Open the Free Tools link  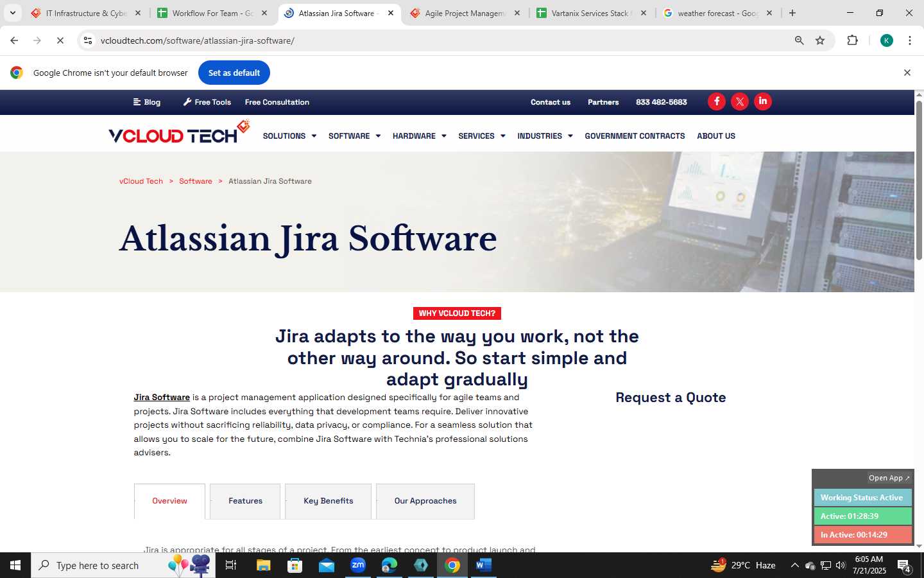207,102
